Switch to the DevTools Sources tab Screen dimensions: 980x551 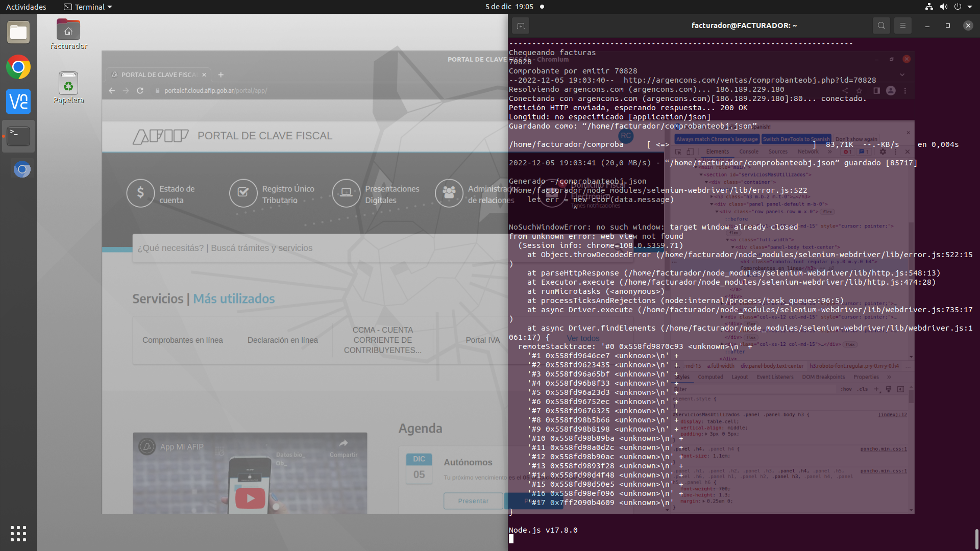pos(778,152)
